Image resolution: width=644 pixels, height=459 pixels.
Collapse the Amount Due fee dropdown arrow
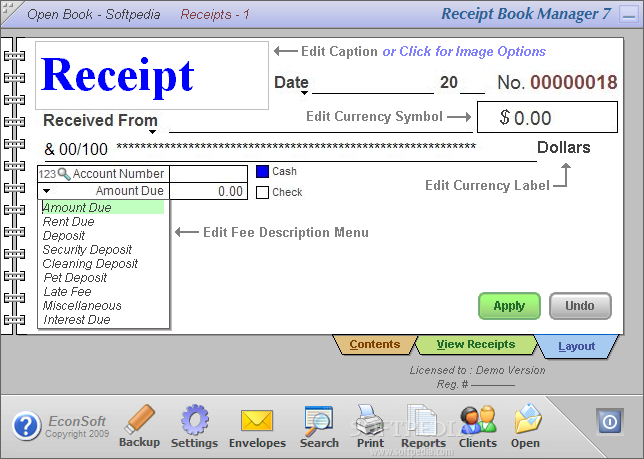(x=46, y=191)
